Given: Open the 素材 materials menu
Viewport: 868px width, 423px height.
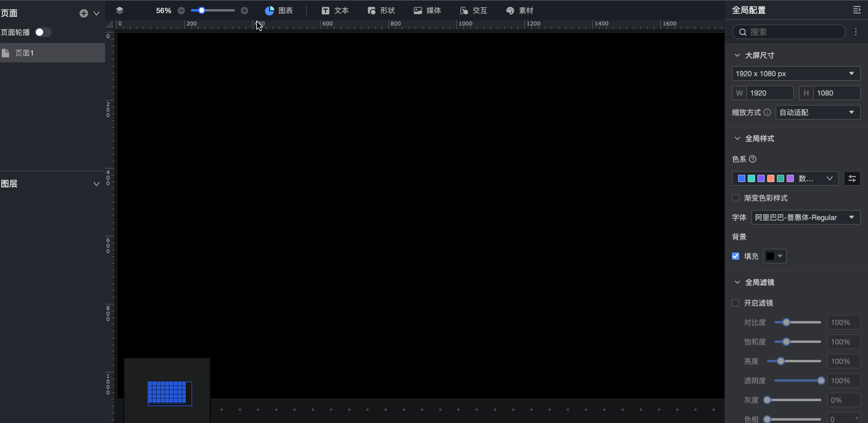Looking at the screenshot, I should (x=519, y=10).
